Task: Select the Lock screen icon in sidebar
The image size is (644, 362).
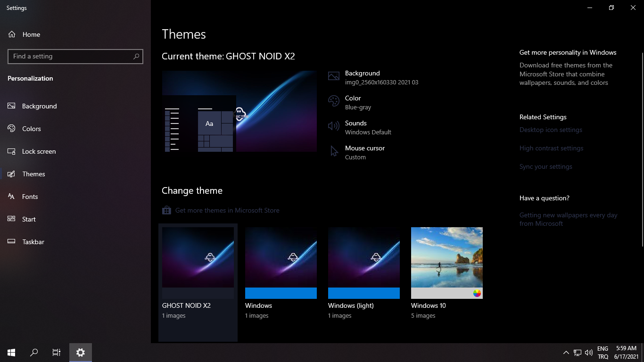Action: 12,151
